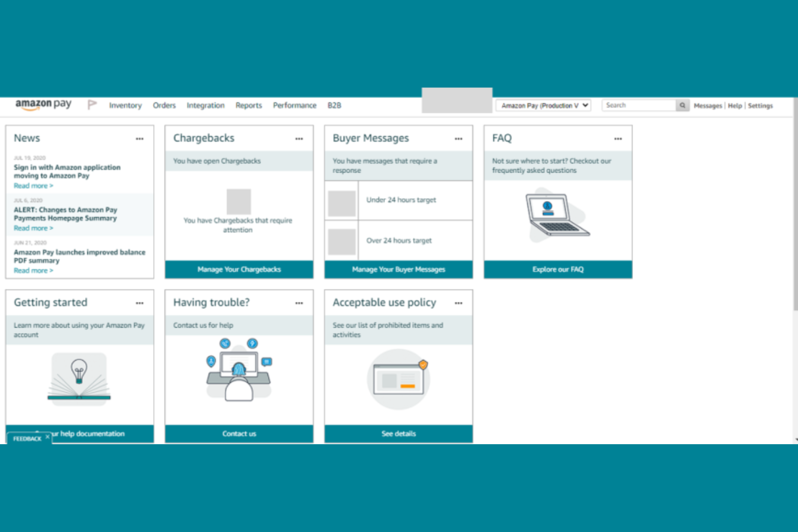798x532 pixels.
Task: Click the search magnifier icon
Action: [682, 105]
